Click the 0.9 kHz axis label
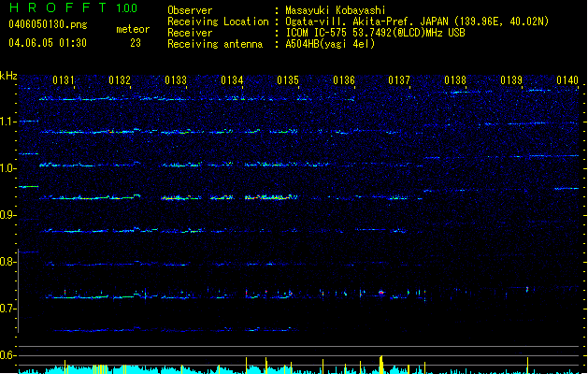The image size is (588, 374). pyautogui.click(x=7, y=215)
